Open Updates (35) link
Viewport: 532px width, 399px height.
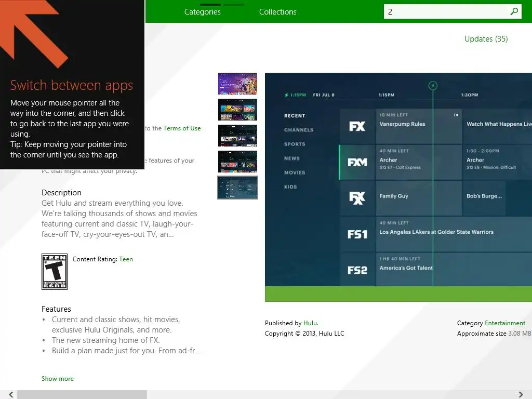486,39
